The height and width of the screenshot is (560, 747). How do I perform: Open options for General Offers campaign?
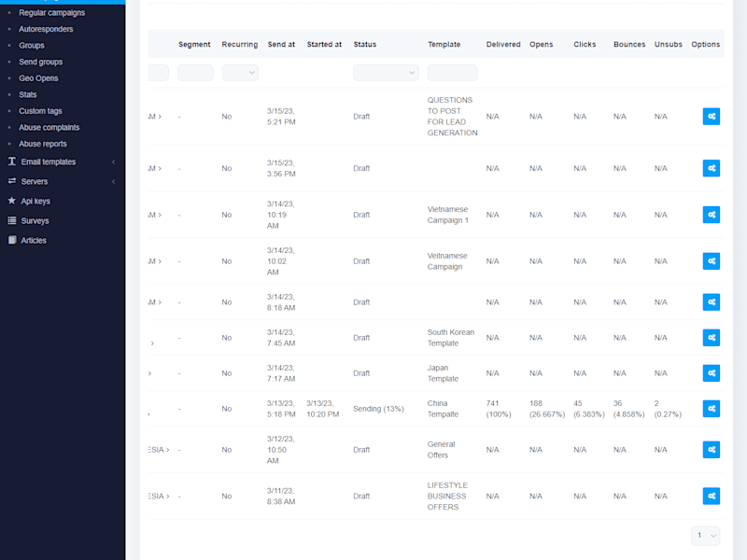[x=711, y=450]
